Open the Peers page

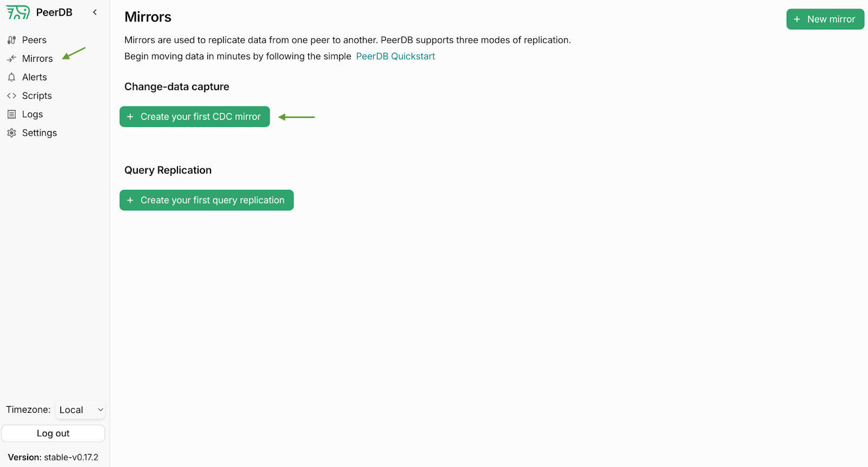(34, 40)
